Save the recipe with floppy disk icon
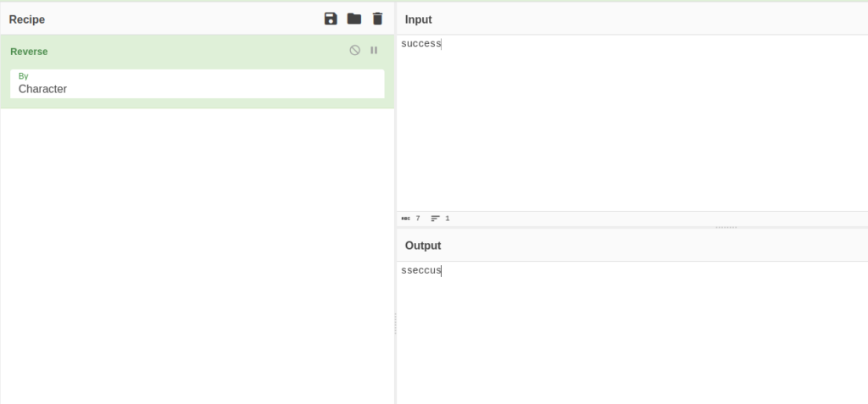This screenshot has height=404, width=868. [x=331, y=19]
